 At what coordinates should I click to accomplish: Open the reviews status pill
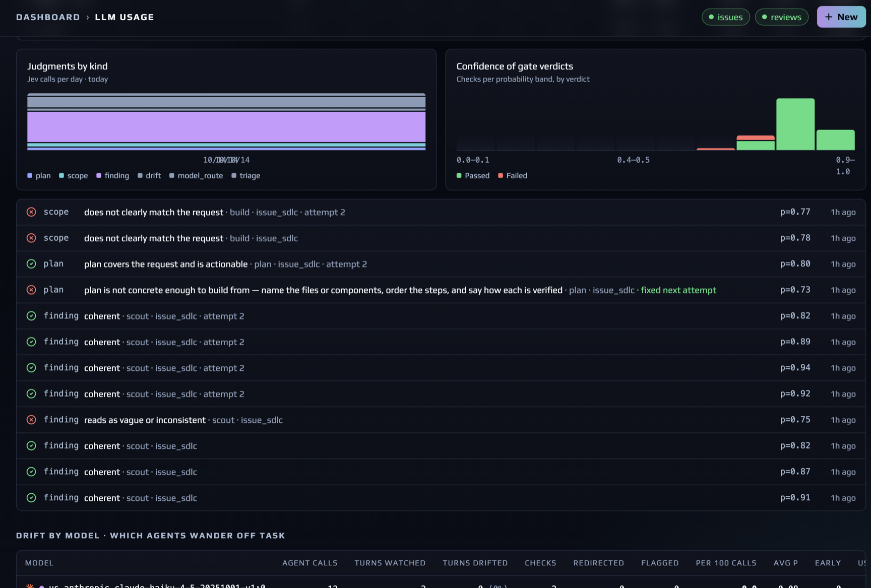coord(781,17)
